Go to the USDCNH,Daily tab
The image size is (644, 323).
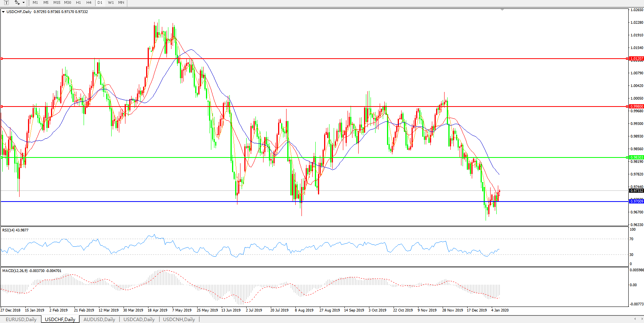(179, 319)
